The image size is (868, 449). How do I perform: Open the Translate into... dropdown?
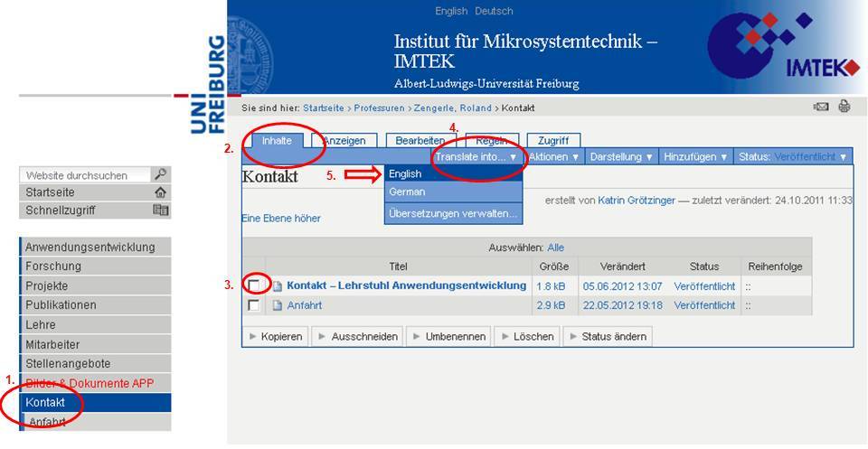click(476, 157)
